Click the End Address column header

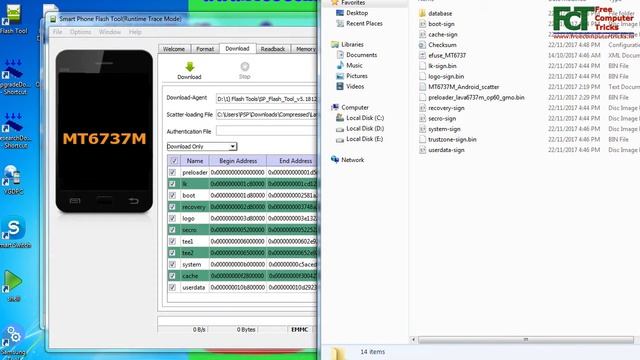tap(292, 161)
